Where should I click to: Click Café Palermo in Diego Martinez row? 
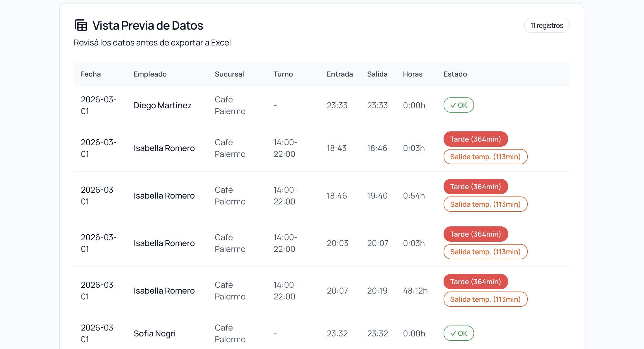pos(230,105)
